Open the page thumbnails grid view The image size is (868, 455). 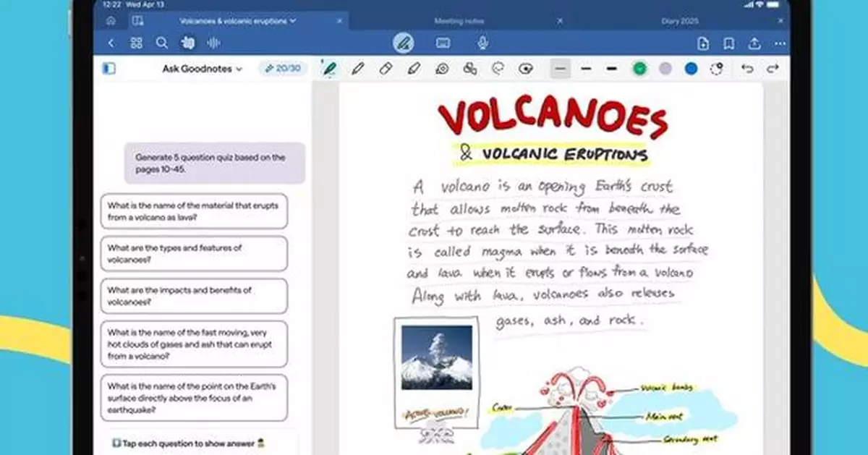(x=136, y=43)
